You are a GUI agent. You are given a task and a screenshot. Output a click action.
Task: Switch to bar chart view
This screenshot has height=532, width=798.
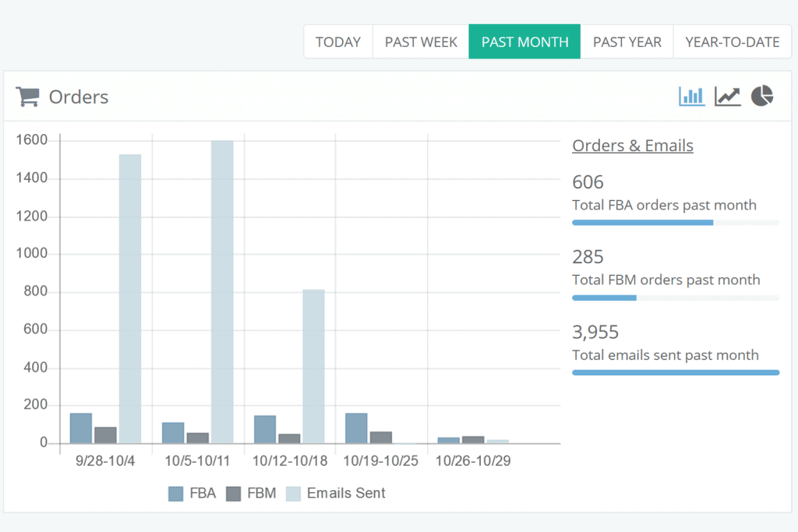click(691, 96)
